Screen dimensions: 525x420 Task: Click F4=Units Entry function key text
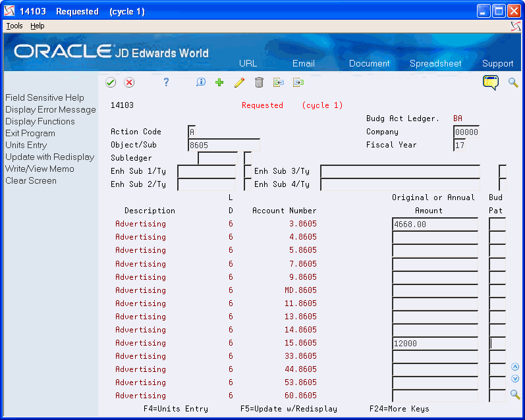[176, 409]
